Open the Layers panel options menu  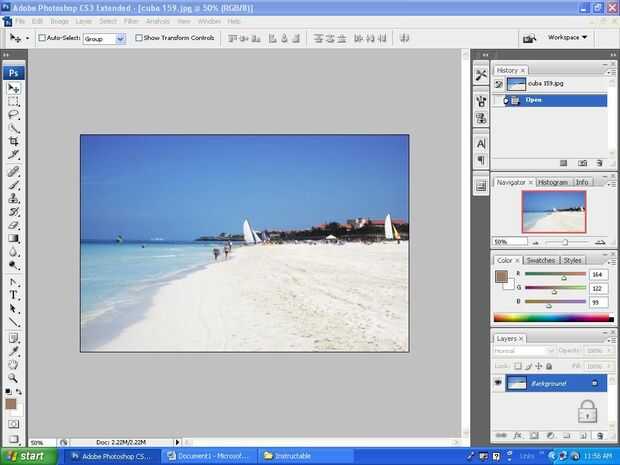611,340
